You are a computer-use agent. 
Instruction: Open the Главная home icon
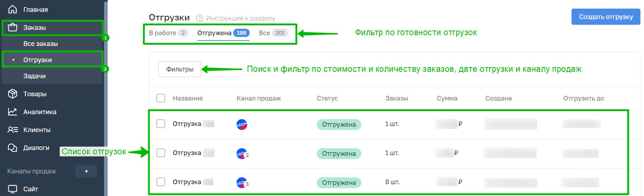(13, 9)
